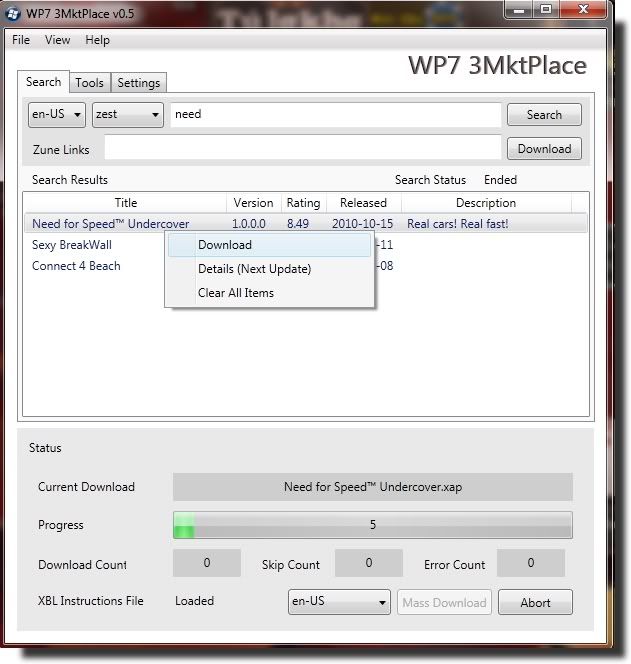This screenshot has width=631, height=664.
Task: Select the Search tab
Action: pyautogui.click(x=43, y=82)
